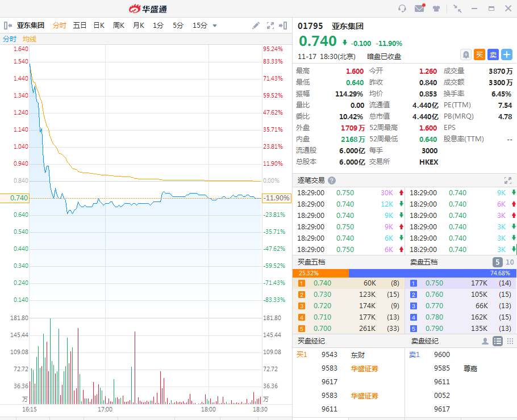Click the large 0.740 quote price
The width and height of the screenshot is (517, 420).
point(318,41)
